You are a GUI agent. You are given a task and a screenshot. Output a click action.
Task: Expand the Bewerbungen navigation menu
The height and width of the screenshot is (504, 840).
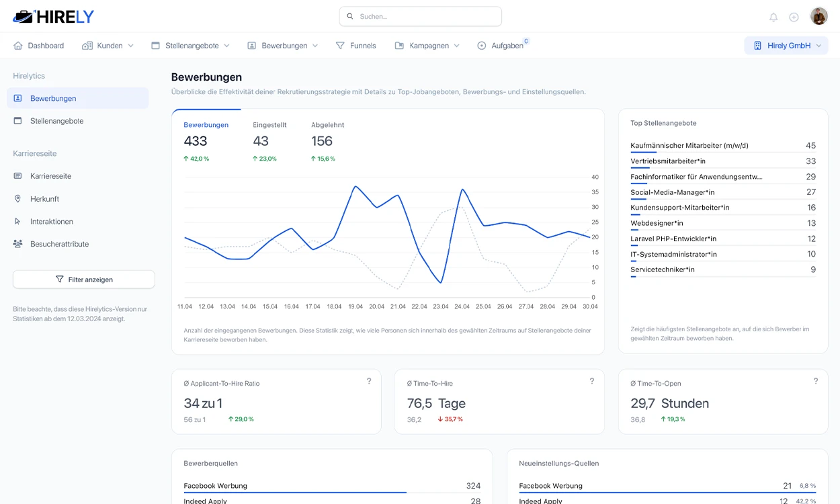[281, 45]
